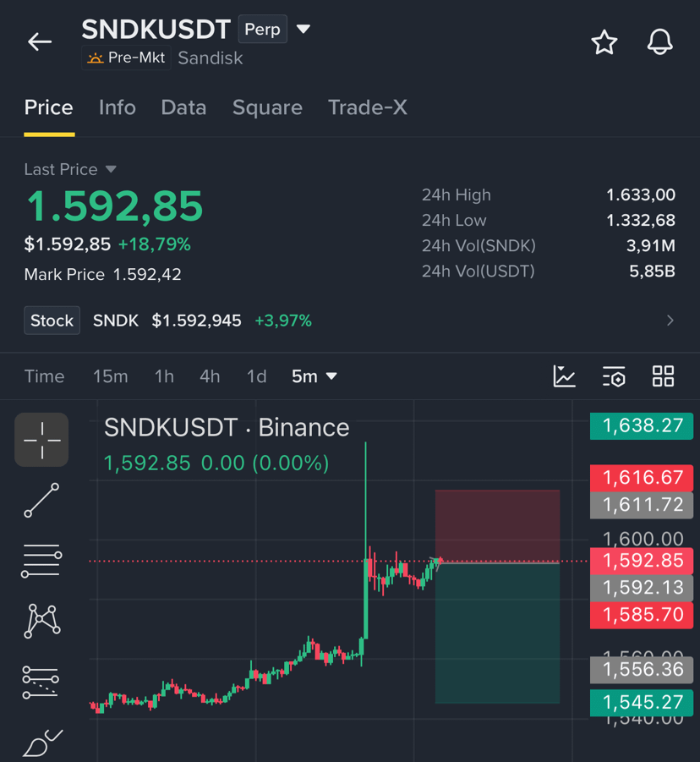Switch to the Price tab
700x762 pixels.
(48, 107)
